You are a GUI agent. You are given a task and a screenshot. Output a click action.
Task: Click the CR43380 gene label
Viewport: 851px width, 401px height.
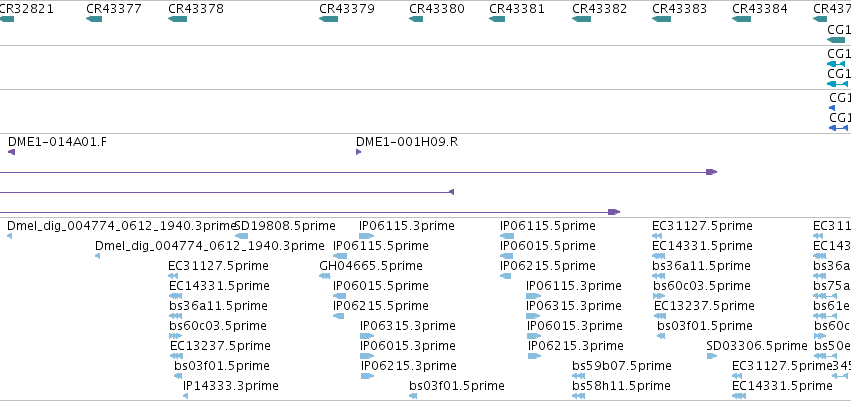point(437,9)
